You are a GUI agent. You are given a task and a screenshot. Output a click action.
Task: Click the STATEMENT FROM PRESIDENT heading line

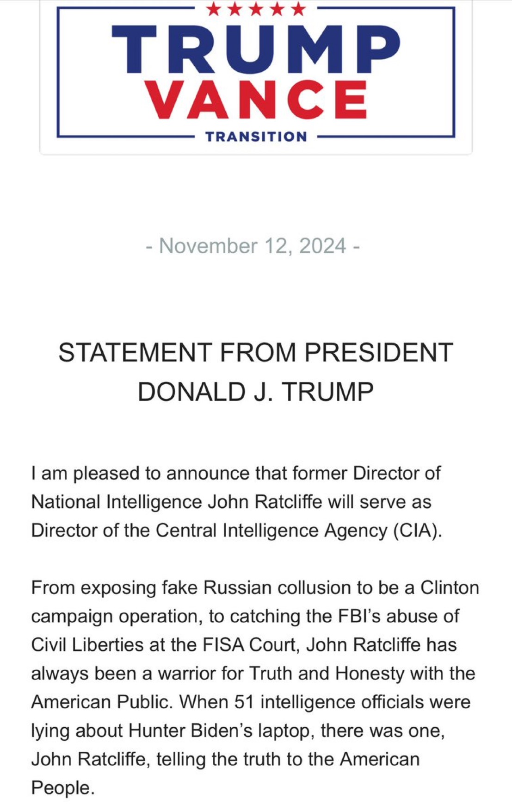(x=256, y=352)
